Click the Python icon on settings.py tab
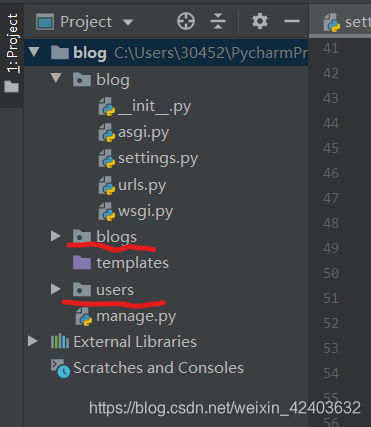 click(332, 23)
